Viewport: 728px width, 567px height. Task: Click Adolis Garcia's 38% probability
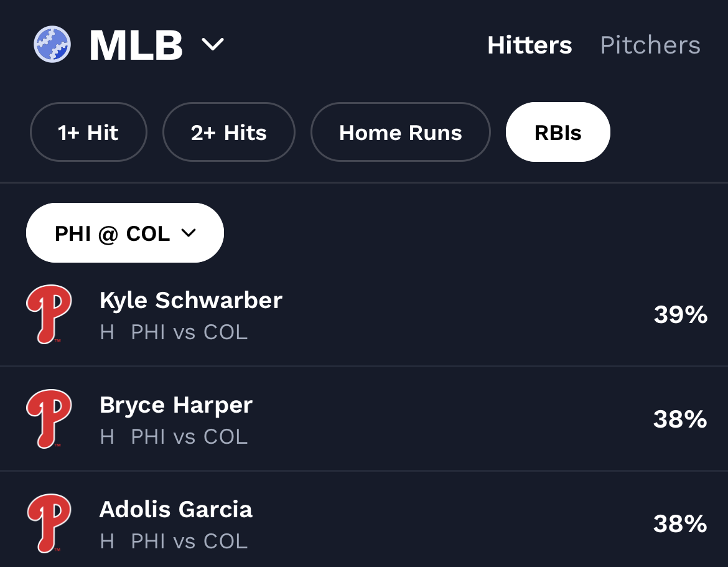coord(680,524)
